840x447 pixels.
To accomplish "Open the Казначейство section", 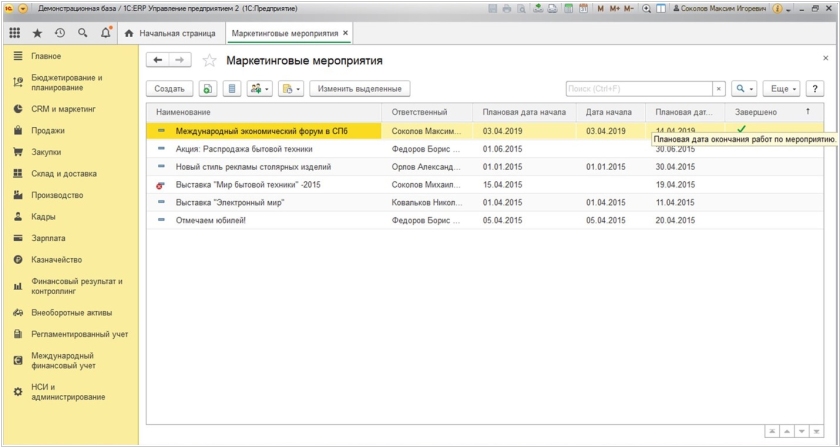I will coord(56,259).
